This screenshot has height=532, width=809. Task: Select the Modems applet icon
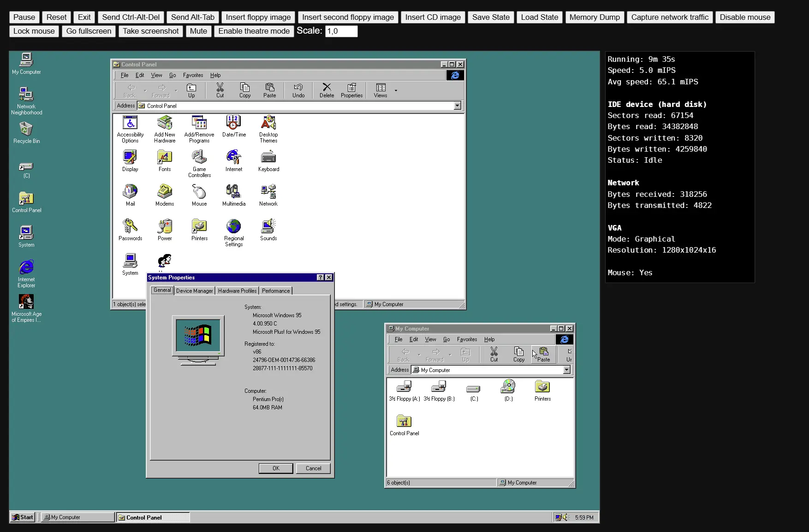pos(165,195)
